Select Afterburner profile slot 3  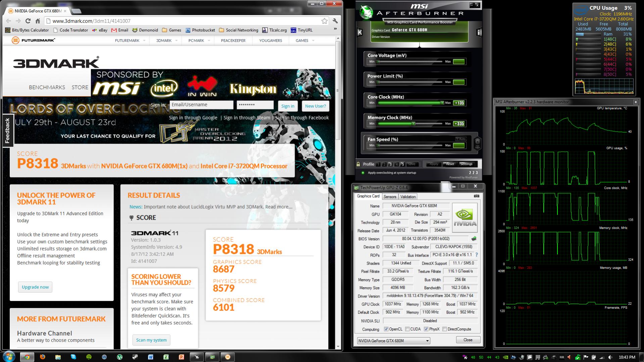(x=390, y=164)
